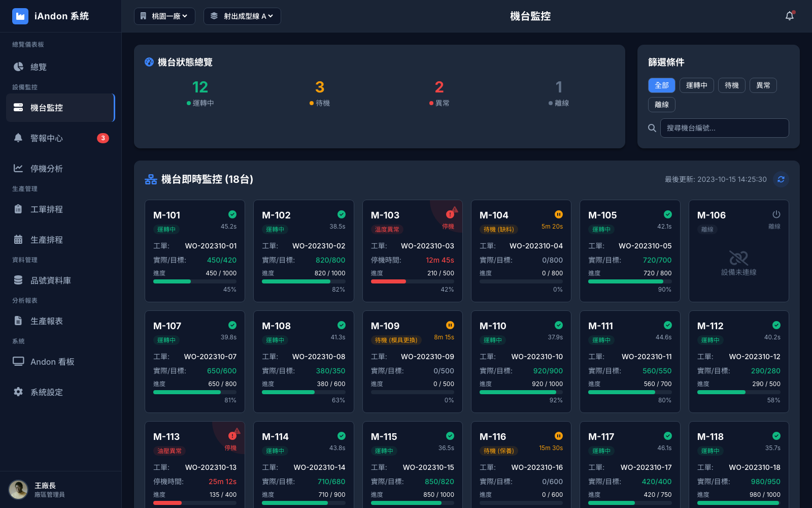Open 工單排程 in the sidebar
Screen dimensions: 812x508
(x=61, y=209)
